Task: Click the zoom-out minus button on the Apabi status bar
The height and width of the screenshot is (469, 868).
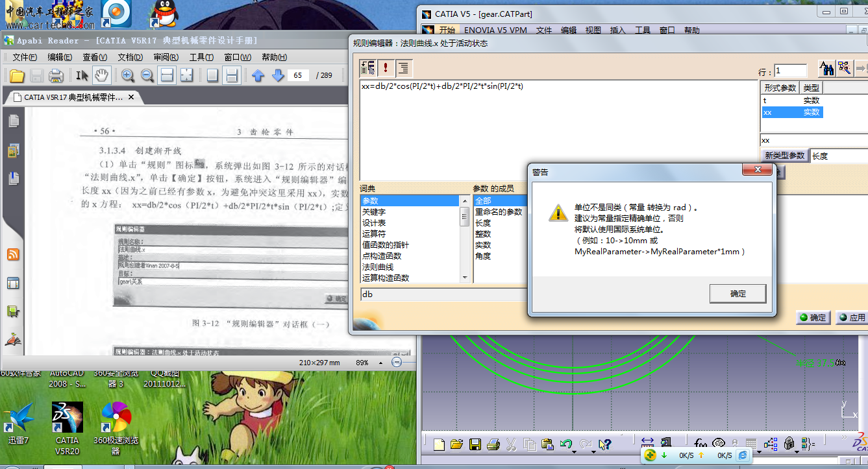Action: click(x=397, y=363)
